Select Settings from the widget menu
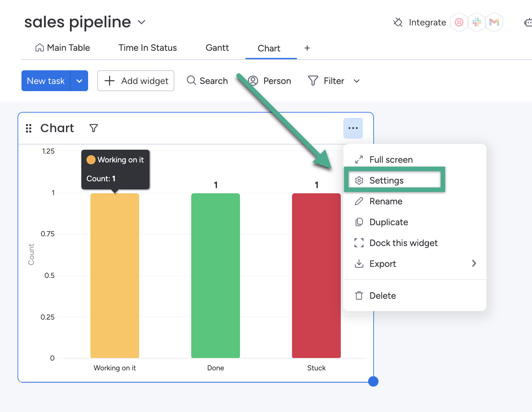The height and width of the screenshot is (412, 532). tap(386, 180)
